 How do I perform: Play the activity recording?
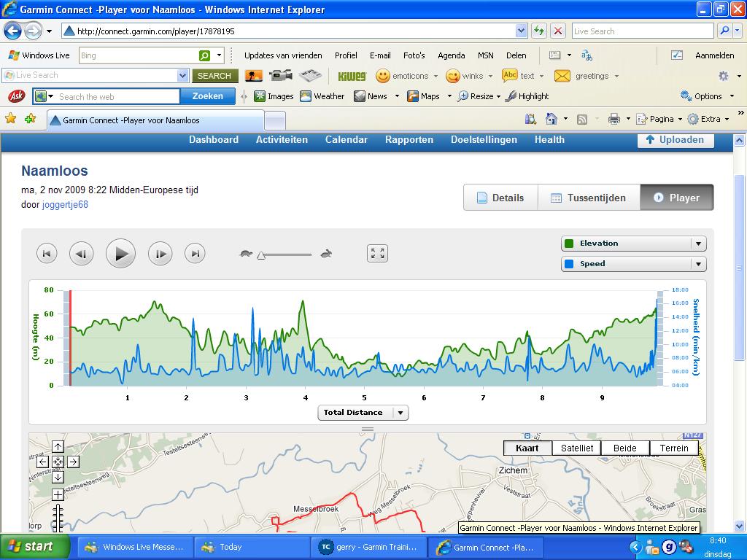coord(120,253)
